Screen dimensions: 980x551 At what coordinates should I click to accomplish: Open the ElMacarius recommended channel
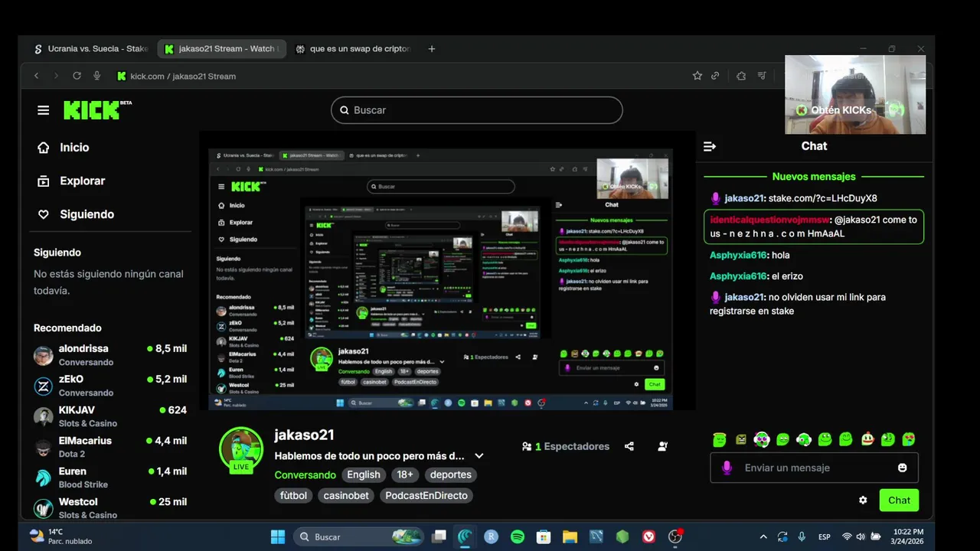[x=110, y=447]
